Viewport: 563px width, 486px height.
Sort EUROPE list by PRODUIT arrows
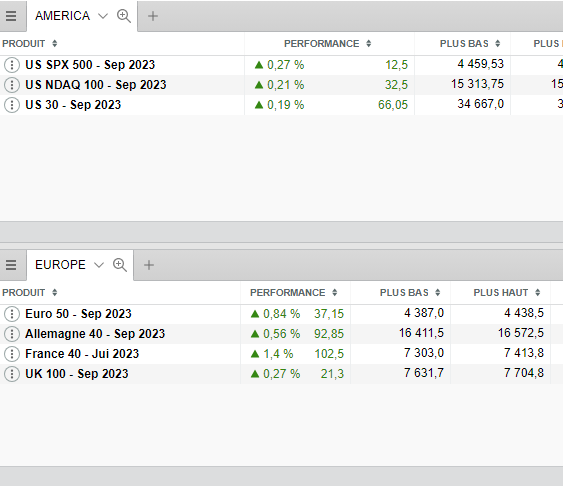(55, 293)
